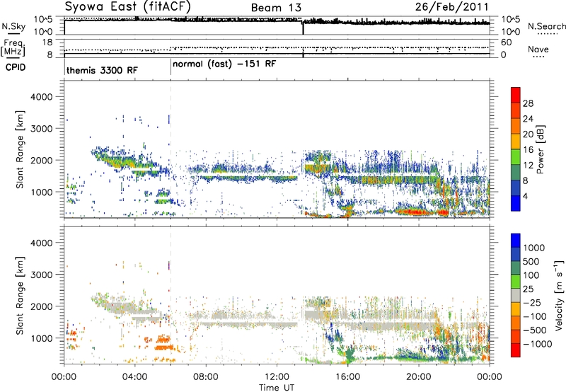Screen dimensions: 566x392
Task: Click the 'Beam 13' label
Action: [x=276, y=8]
